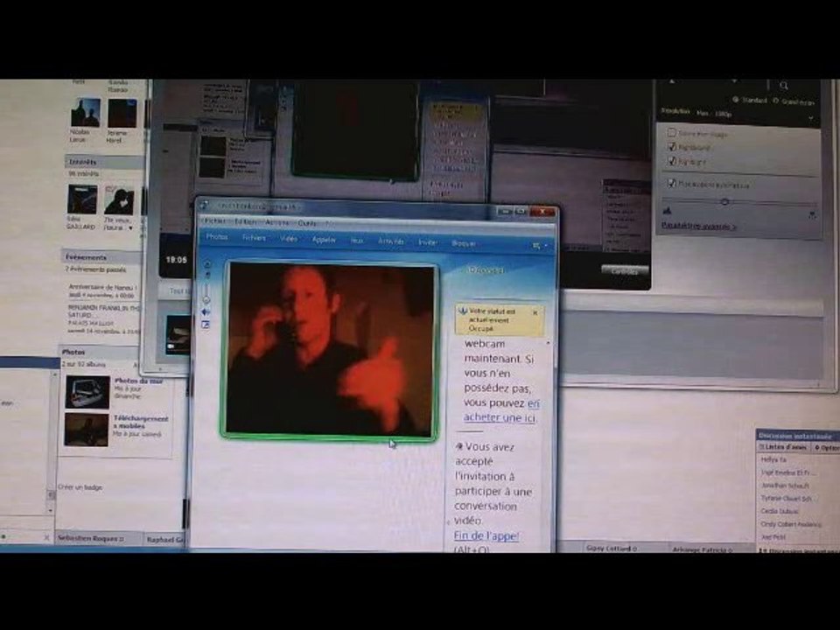Open Jérôme friend profile thumbnail

pyautogui.click(x=122, y=113)
